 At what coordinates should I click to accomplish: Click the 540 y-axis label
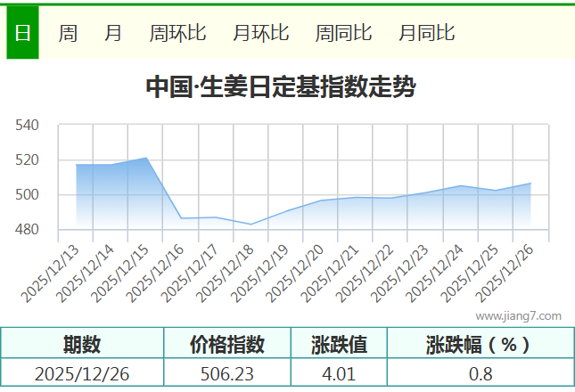pos(29,126)
